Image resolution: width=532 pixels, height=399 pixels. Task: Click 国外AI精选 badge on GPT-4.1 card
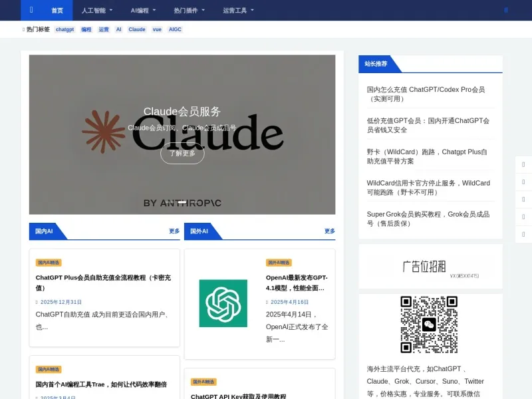tap(279, 263)
